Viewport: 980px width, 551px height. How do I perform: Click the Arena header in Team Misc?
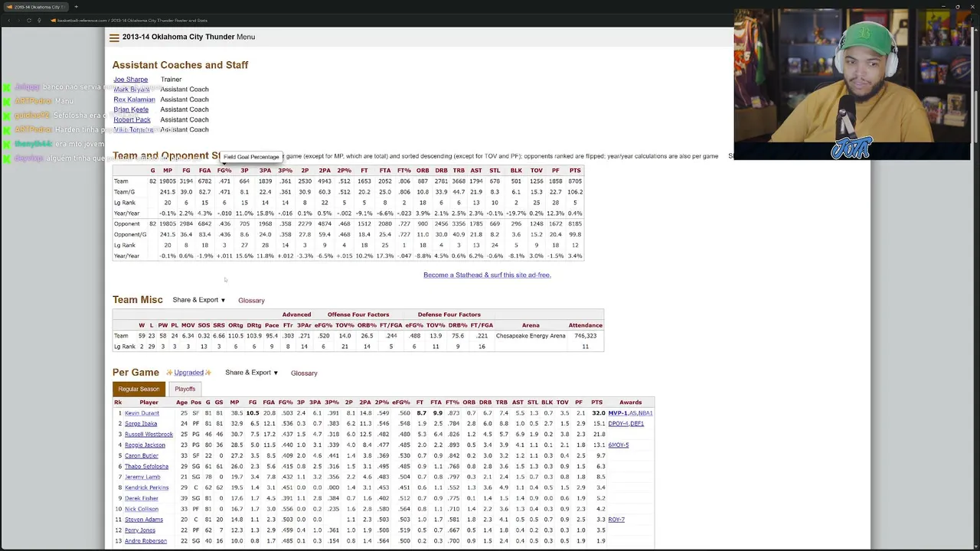coord(531,325)
